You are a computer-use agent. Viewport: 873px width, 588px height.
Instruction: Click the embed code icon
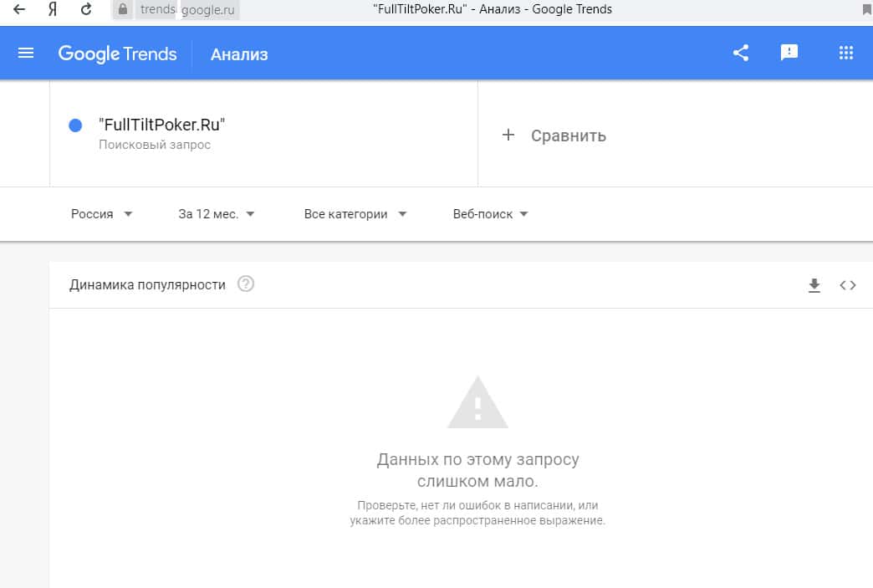tap(847, 285)
